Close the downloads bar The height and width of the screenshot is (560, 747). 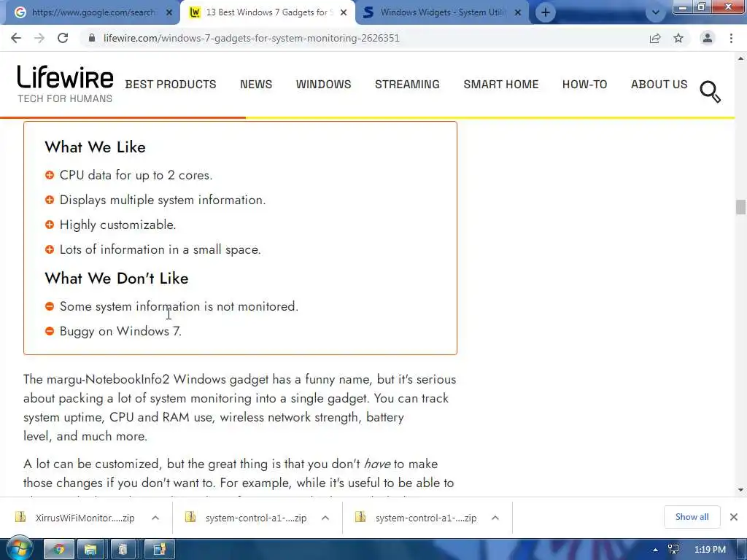pyautogui.click(x=734, y=517)
